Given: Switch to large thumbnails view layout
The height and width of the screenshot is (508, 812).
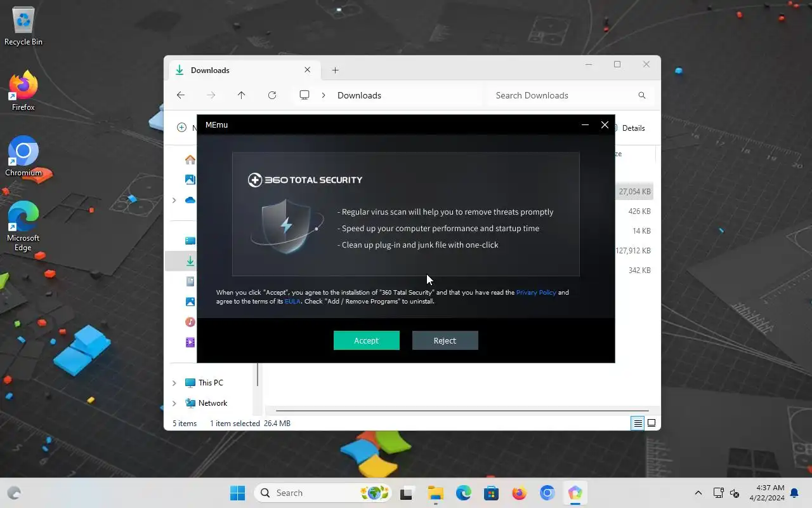Looking at the screenshot, I should click(x=652, y=424).
